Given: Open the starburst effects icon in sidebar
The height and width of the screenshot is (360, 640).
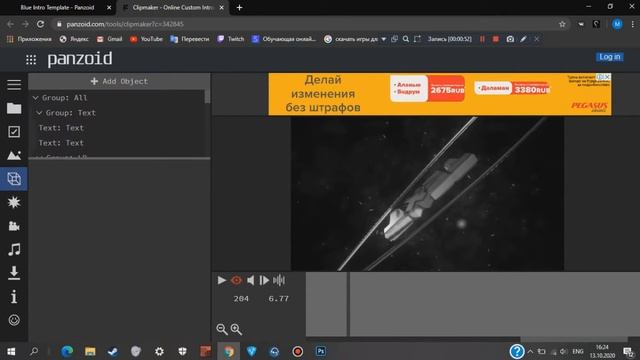Looking at the screenshot, I should (14, 202).
